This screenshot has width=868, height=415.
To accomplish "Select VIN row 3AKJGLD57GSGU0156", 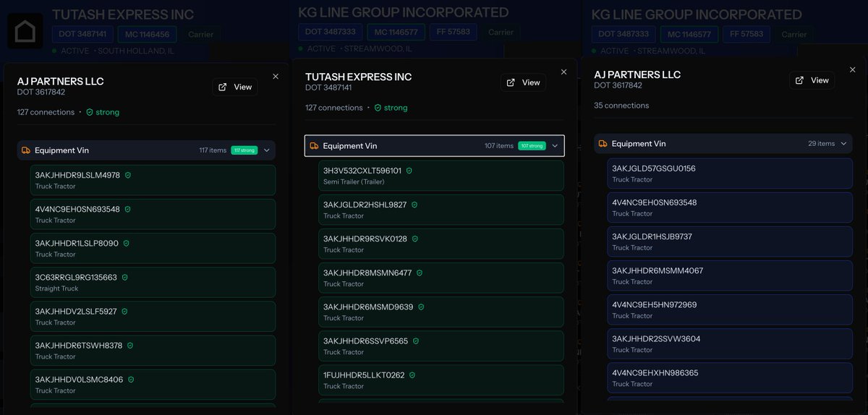I will [730, 174].
